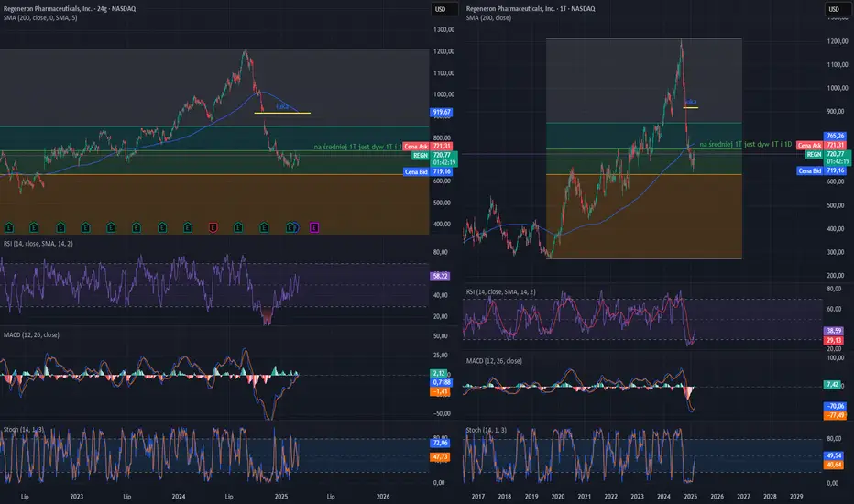The height and width of the screenshot is (504, 854).
Task: Click the purple earnings marker on left chart
Action: click(x=314, y=225)
